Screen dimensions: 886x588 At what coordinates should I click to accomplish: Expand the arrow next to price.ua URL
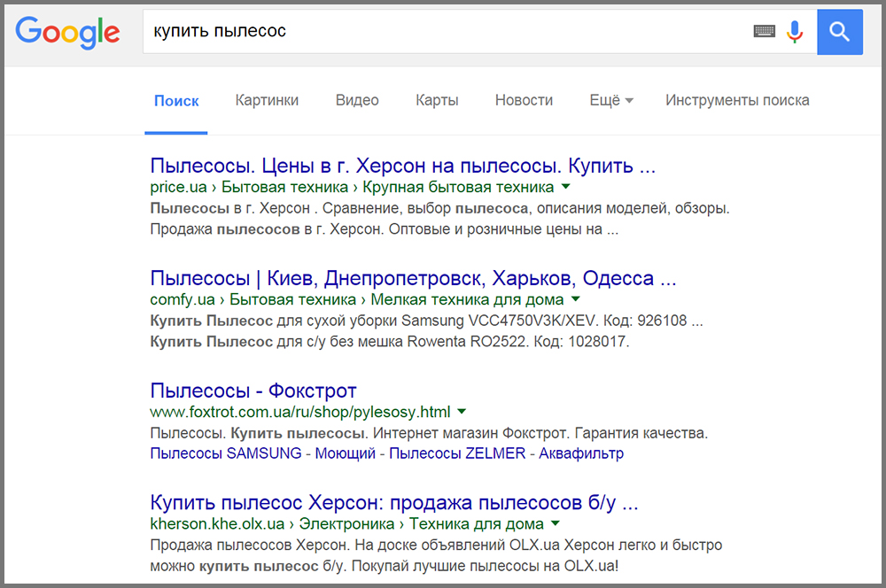click(x=565, y=187)
